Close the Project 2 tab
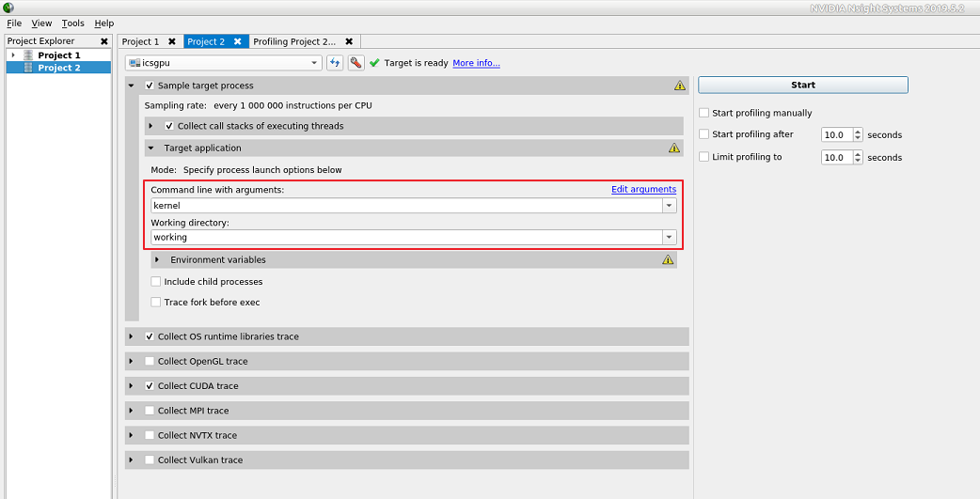The height and width of the screenshot is (499, 980). [238, 42]
